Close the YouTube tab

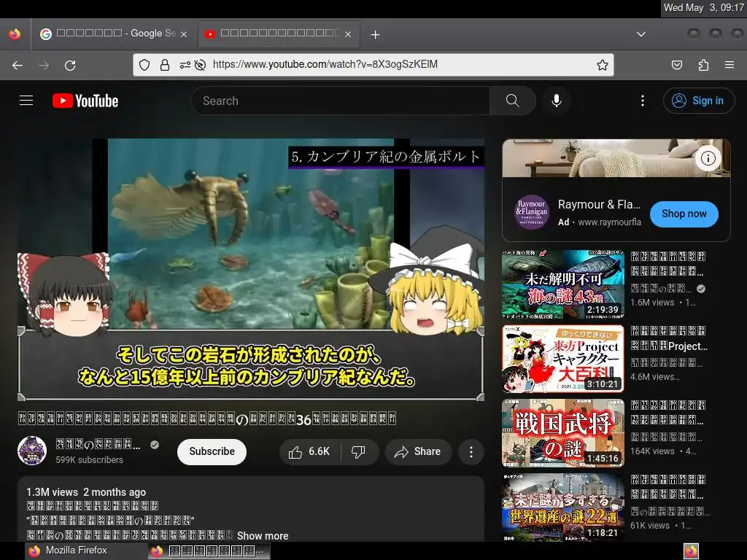[348, 34]
